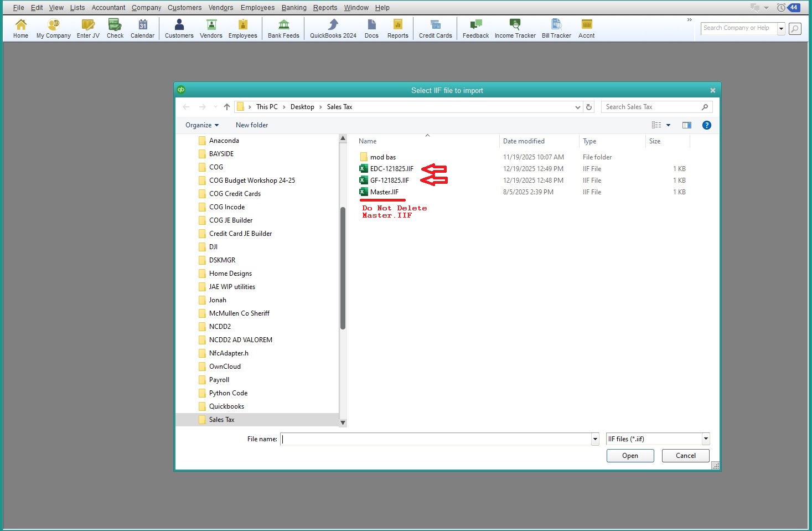Toggle the preview pane in the dialog
The height and width of the screenshot is (531, 812).
(687, 125)
